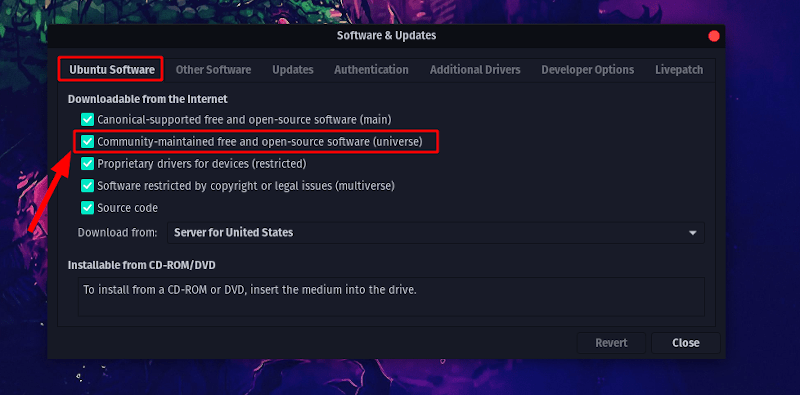Toggle the main repository checkbox

(88, 119)
